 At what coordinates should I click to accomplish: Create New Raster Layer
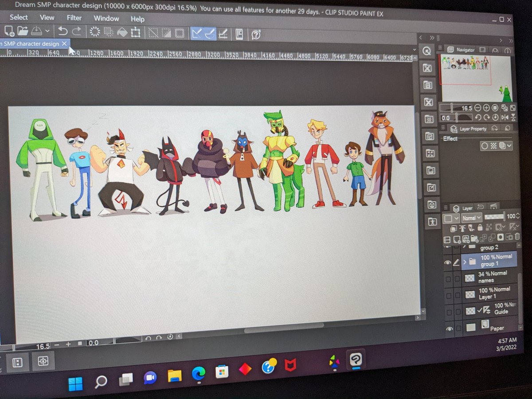(x=457, y=239)
